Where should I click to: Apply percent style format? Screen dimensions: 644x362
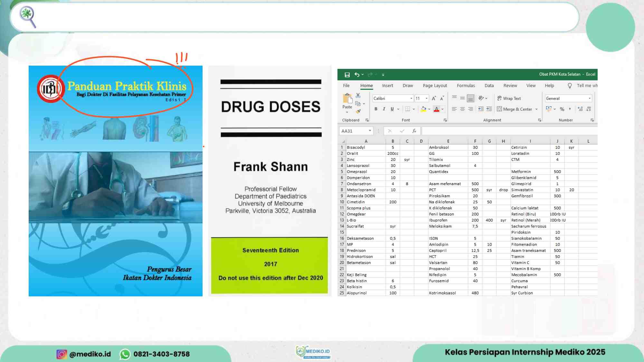[x=562, y=109]
